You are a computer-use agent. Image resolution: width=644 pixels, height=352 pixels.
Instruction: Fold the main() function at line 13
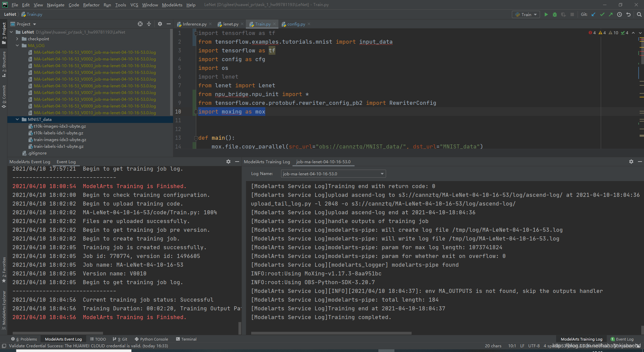[196, 138]
